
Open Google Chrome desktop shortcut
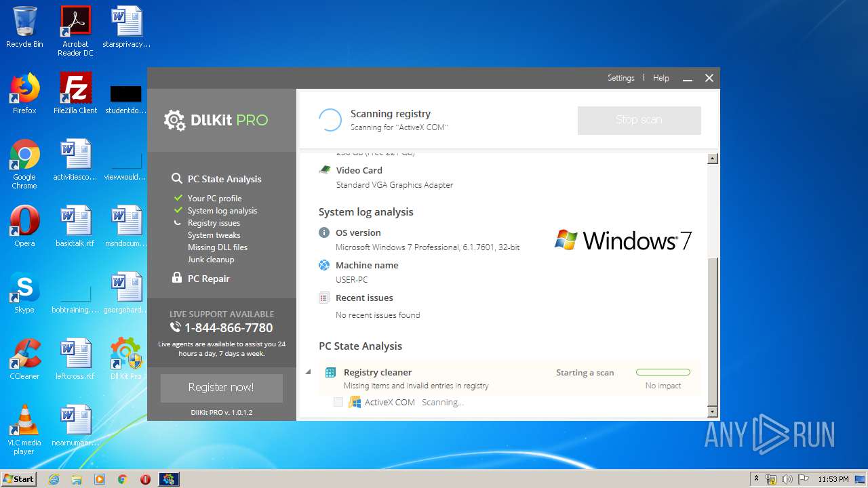pos(24,164)
